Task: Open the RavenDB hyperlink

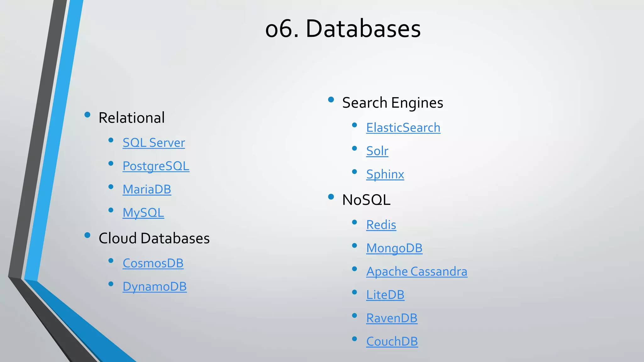Action: (x=391, y=318)
